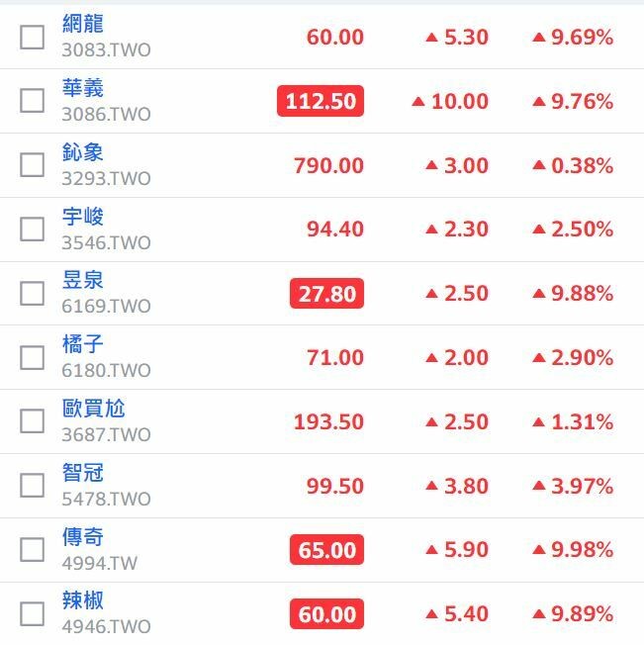Tick the 傳奇 4994.TW checkbox

point(32,550)
